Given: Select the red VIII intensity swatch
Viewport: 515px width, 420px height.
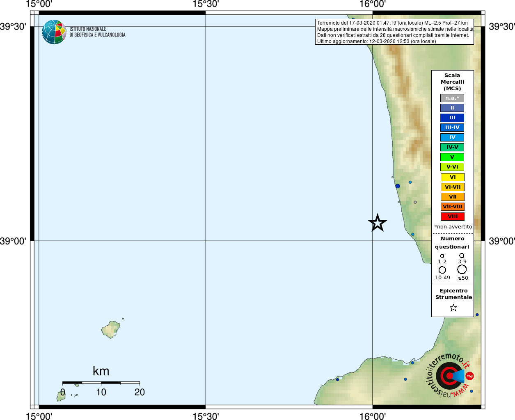Looking at the screenshot, I should [453, 217].
